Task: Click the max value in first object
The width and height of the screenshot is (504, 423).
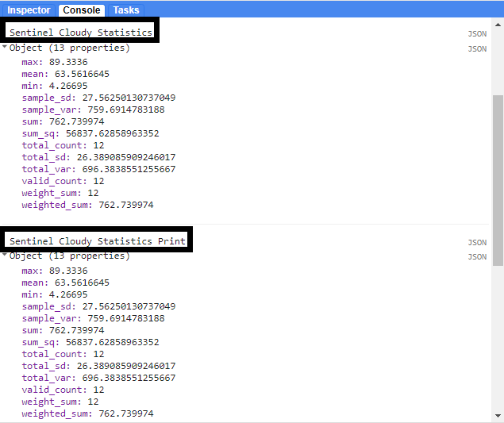Action: [x=68, y=62]
